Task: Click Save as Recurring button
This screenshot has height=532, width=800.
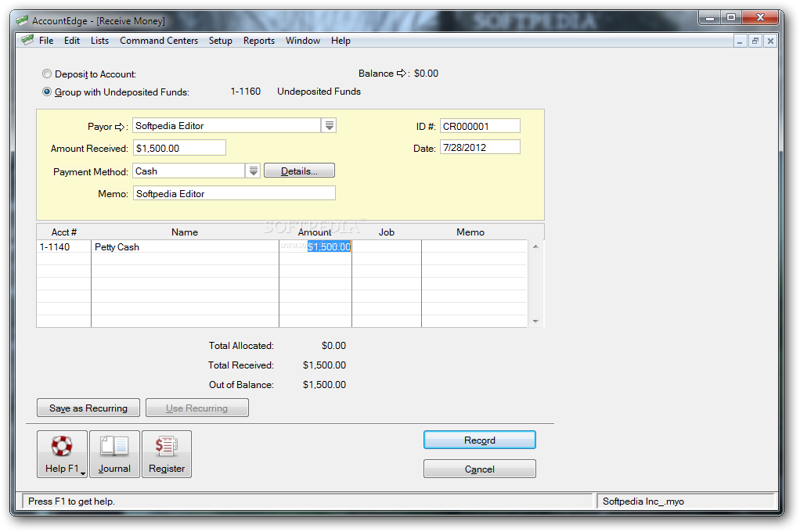Action: click(88, 408)
